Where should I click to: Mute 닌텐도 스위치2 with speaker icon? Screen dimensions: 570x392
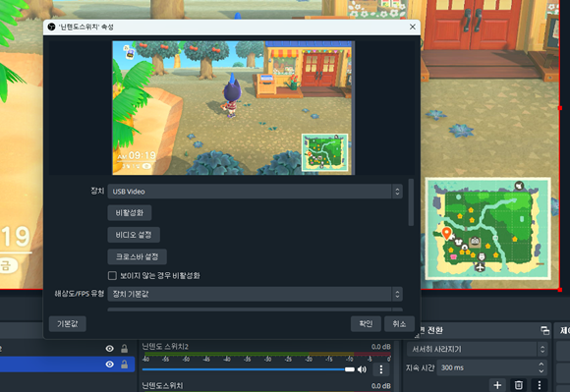coord(362,369)
